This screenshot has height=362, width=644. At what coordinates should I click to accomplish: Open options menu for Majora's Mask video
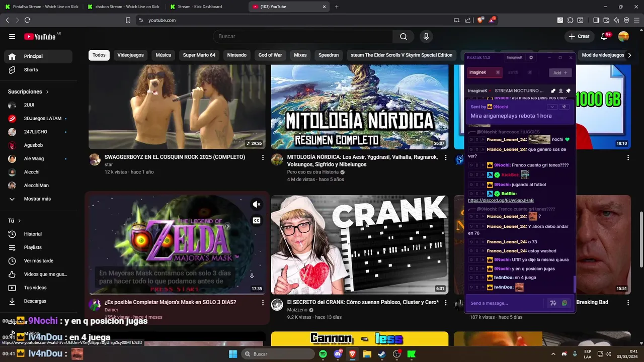(263, 303)
